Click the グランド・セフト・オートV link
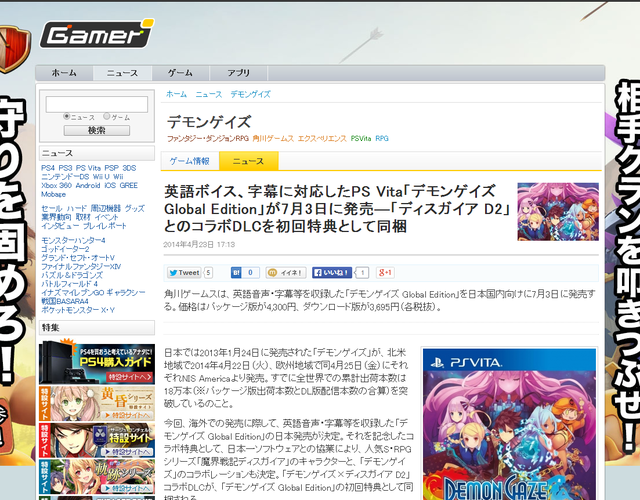The height and width of the screenshot is (500, 640). pos(78,258)
